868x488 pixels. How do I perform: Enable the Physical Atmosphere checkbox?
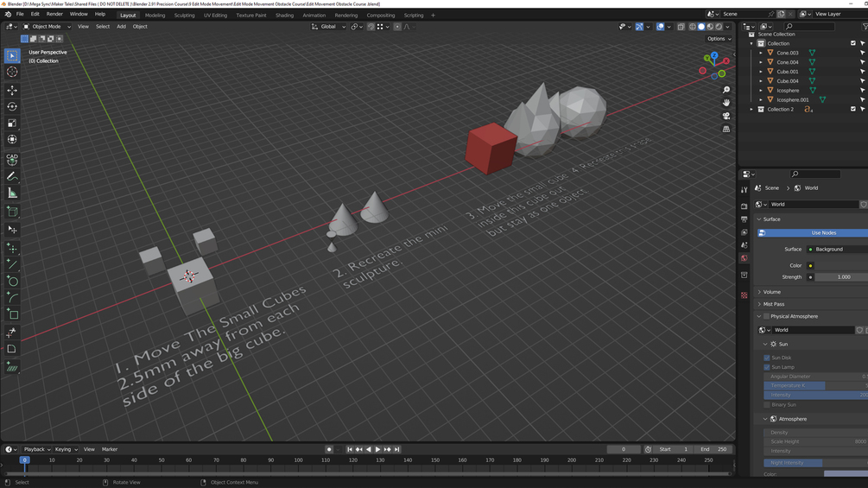click(767, 316)
